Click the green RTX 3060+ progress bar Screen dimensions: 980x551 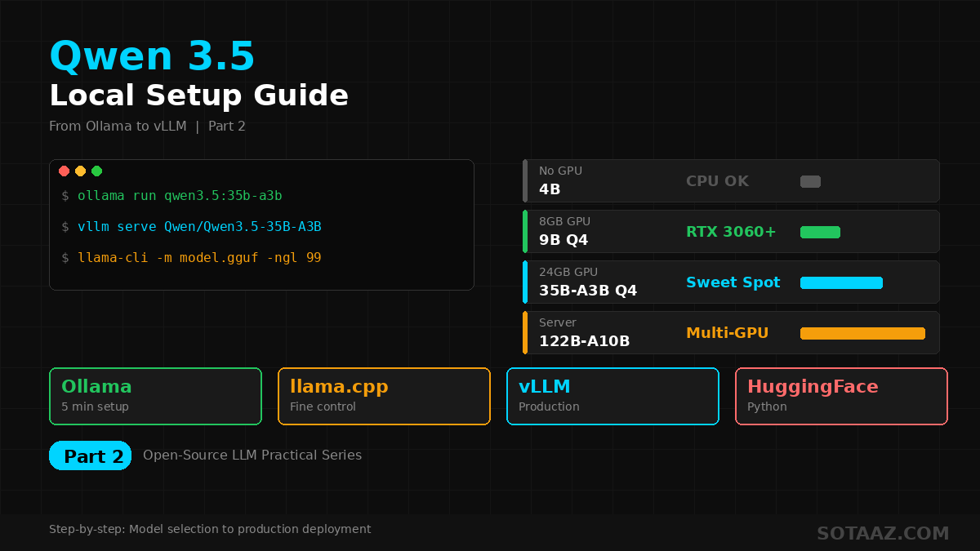pyautogui.click(x=820, y=232)
